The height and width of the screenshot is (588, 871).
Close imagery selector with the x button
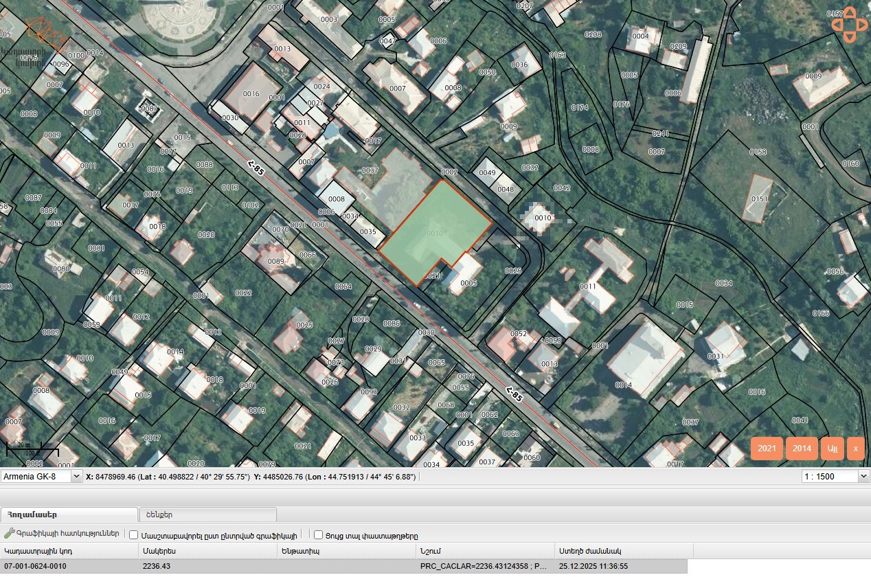tap(855, 449)
